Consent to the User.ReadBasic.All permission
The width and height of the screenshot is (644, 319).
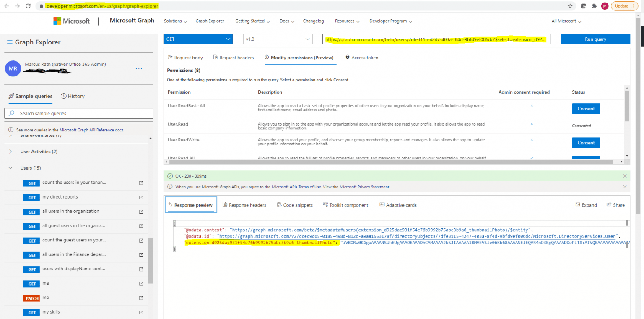586,109
